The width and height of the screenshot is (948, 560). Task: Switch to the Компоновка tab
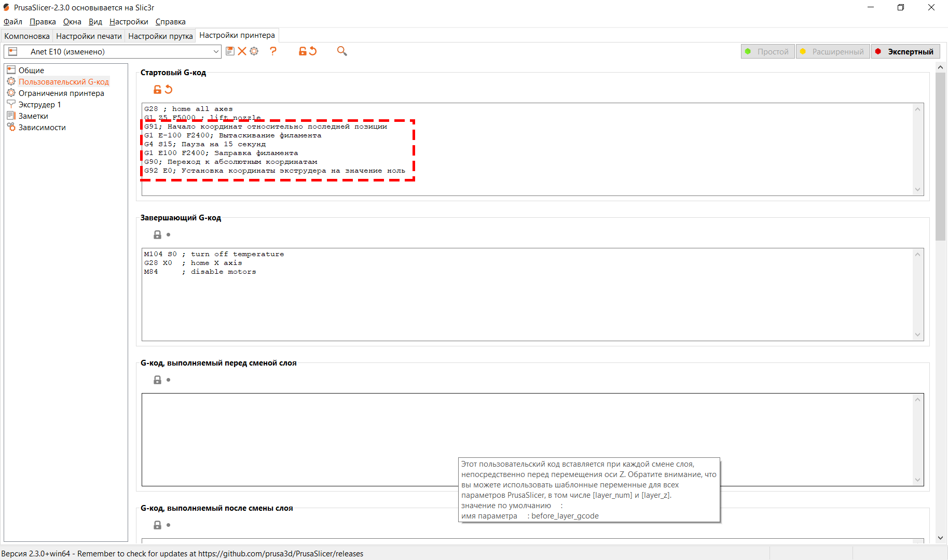27,36
